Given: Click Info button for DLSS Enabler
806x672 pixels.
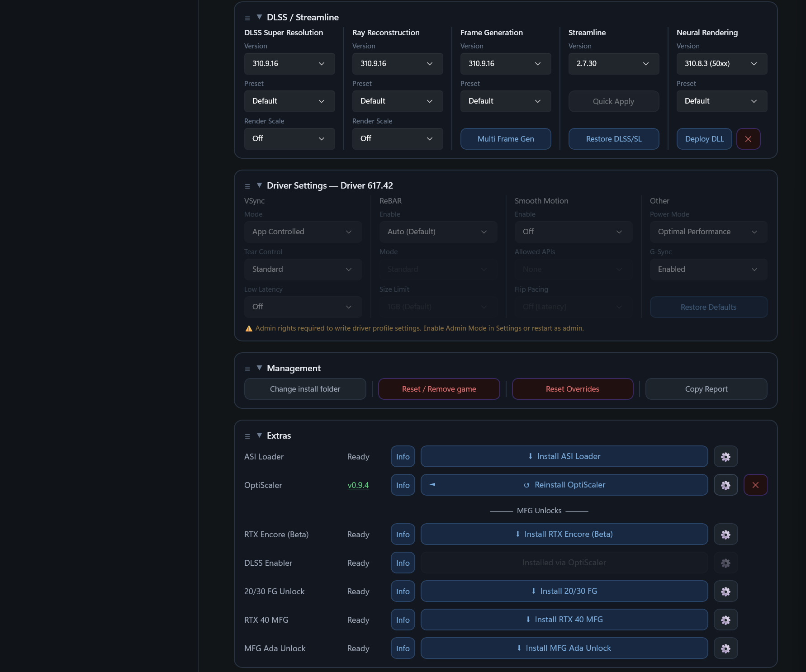Looking at the screenshot, I should point(403,563).
